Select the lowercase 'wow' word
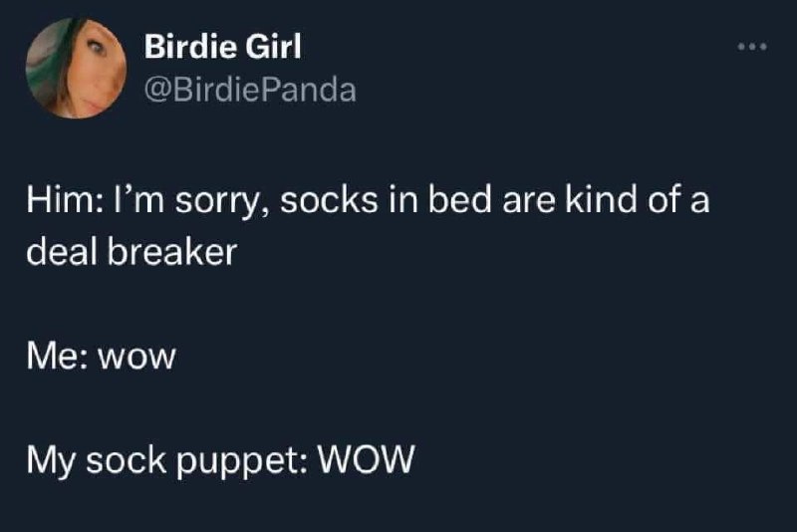 [136, 358]
